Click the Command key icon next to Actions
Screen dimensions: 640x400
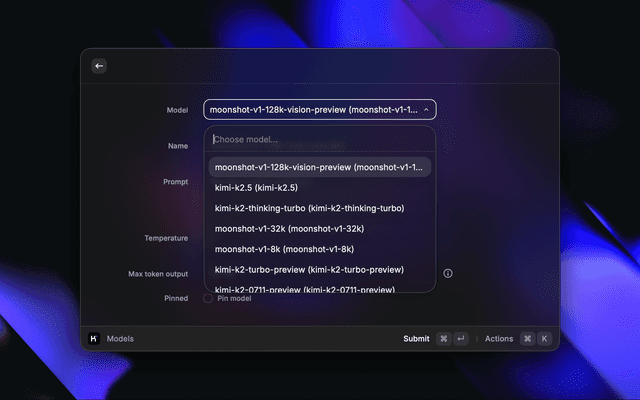527,339
